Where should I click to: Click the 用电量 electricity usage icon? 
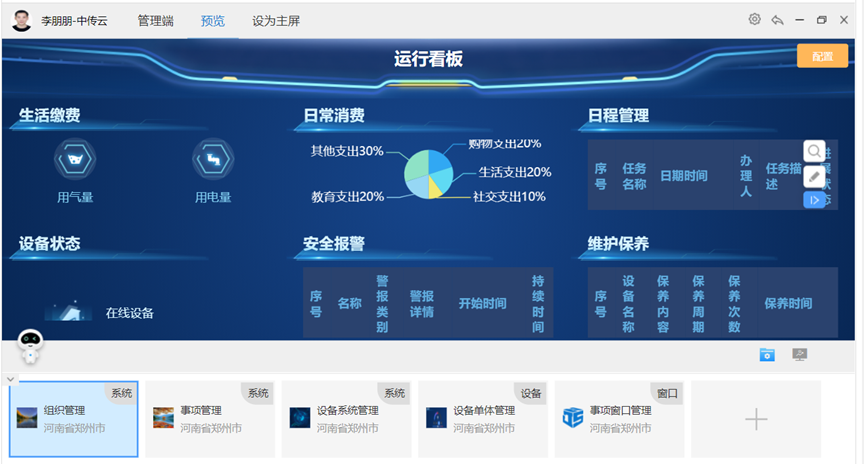(x=213, y=158)
